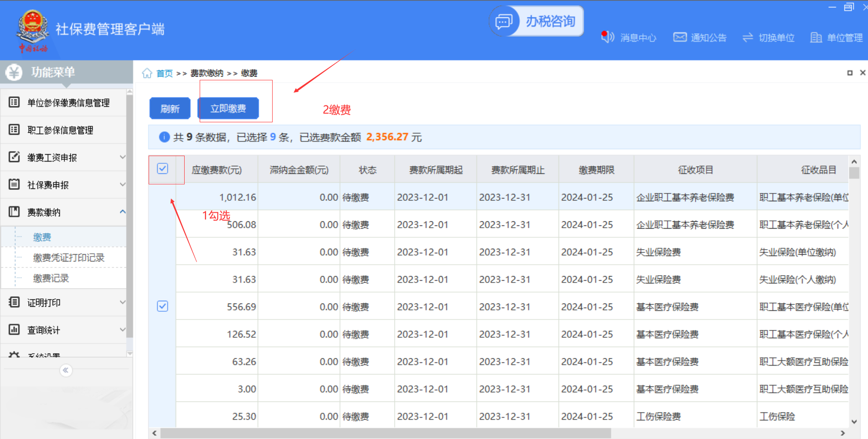Expand the 缴费工资申报 menu chevron
Screen dimensions: 868x439
click(x=122, y=157)
